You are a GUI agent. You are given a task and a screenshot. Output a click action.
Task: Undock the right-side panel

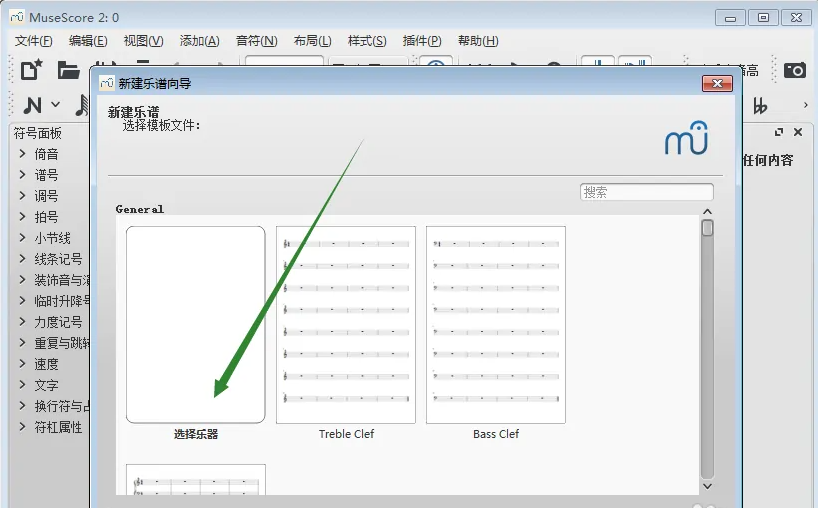(x=779, y=132)
